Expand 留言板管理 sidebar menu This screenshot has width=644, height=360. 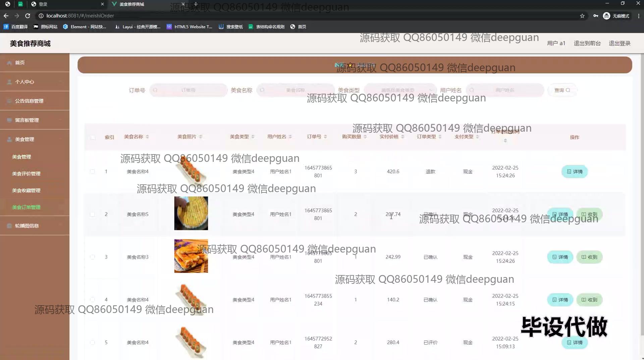pos(35,120)
